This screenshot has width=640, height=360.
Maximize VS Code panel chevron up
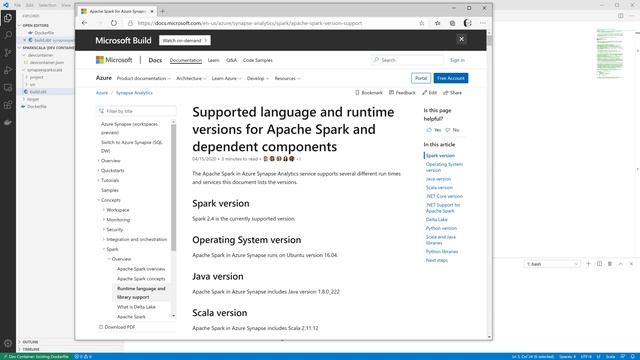coord(620,264)
